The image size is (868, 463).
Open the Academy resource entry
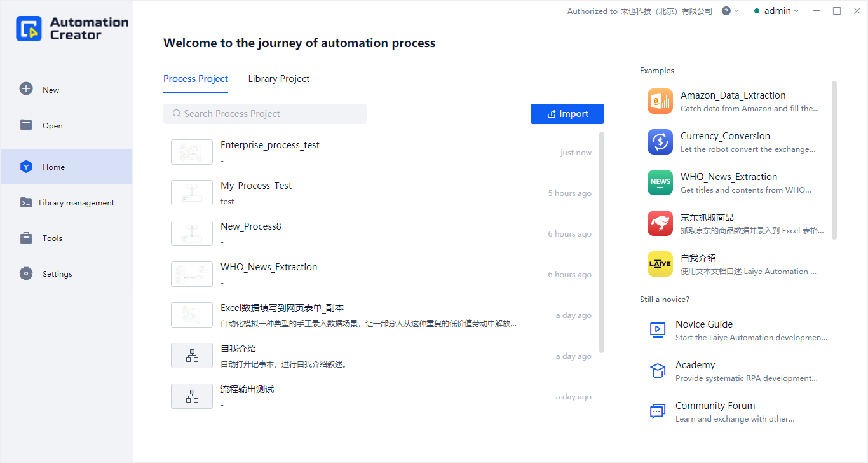coord(695,364)
